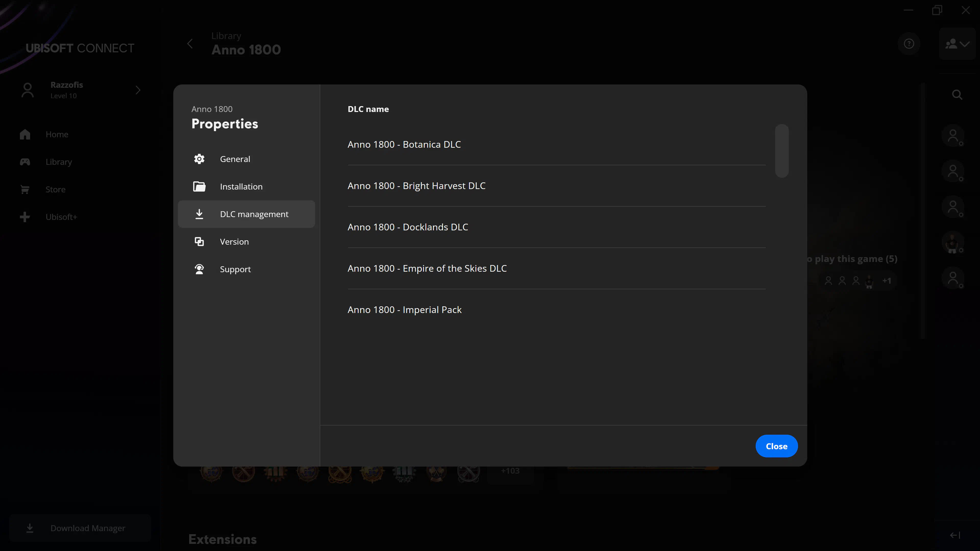Open the Ubisoft+ menu item

coord(61,217)
